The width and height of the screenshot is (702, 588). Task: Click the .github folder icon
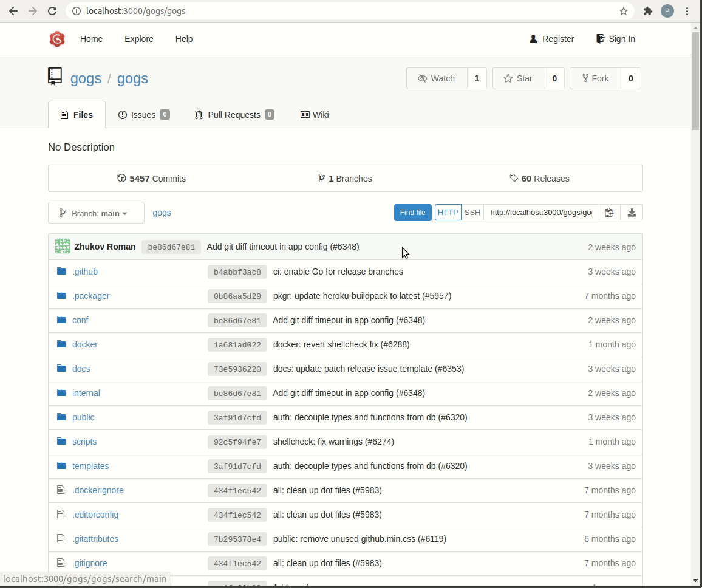click(61, 272)
